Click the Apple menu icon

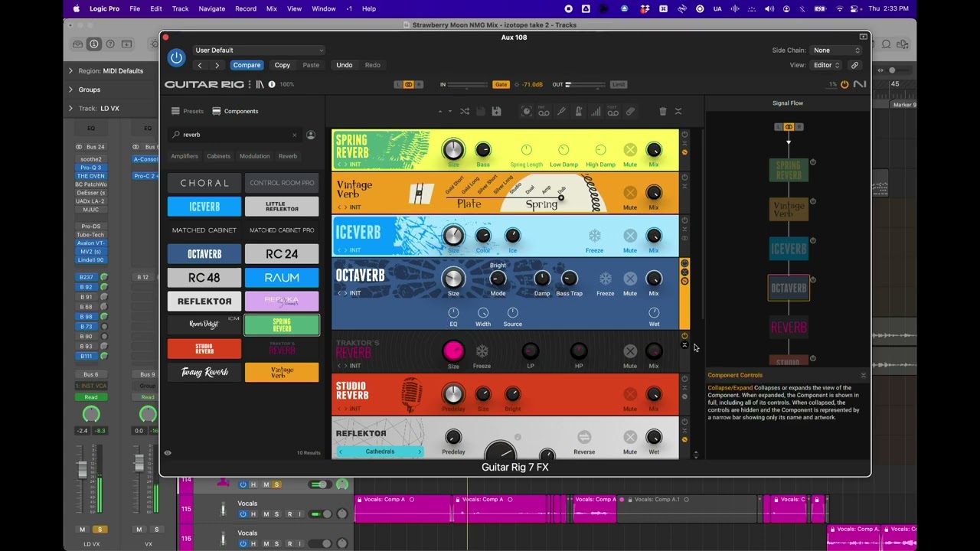point(77,8)
